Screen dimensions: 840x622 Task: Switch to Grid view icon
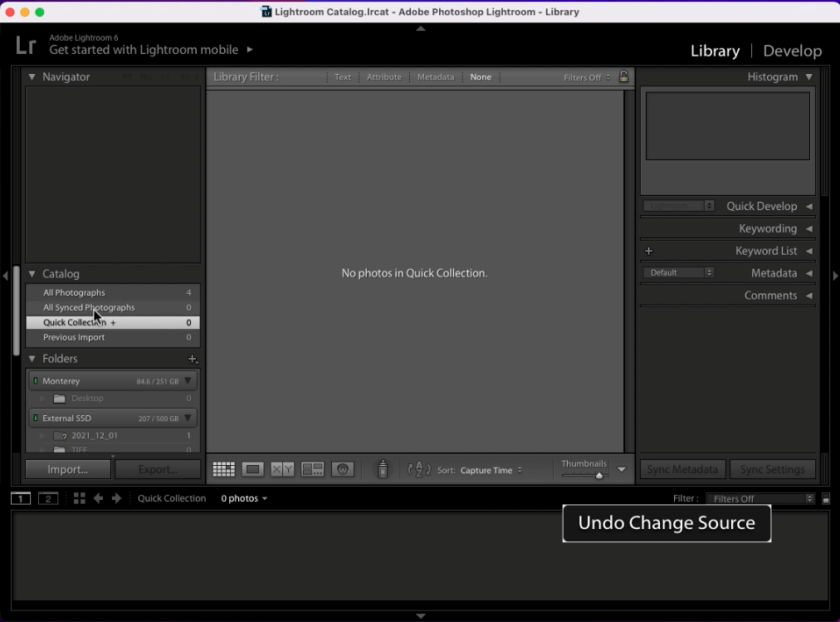pos(224,469)
